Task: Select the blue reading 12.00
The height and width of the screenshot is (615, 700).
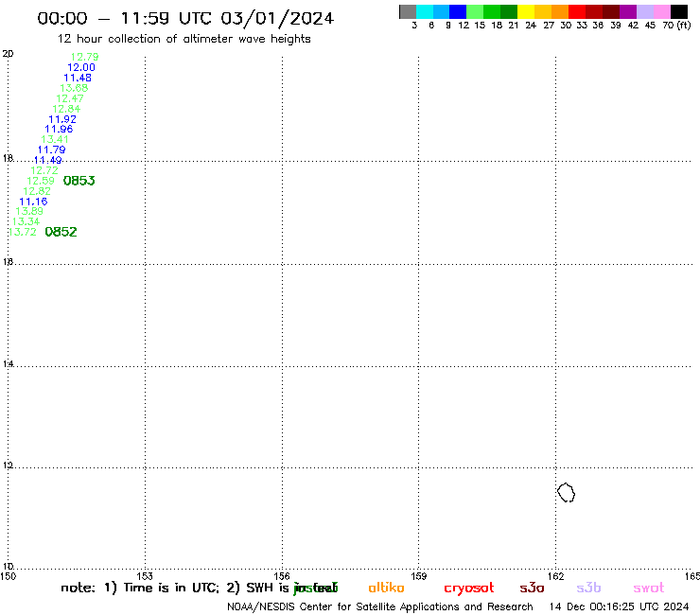Action: click(80, 67)
